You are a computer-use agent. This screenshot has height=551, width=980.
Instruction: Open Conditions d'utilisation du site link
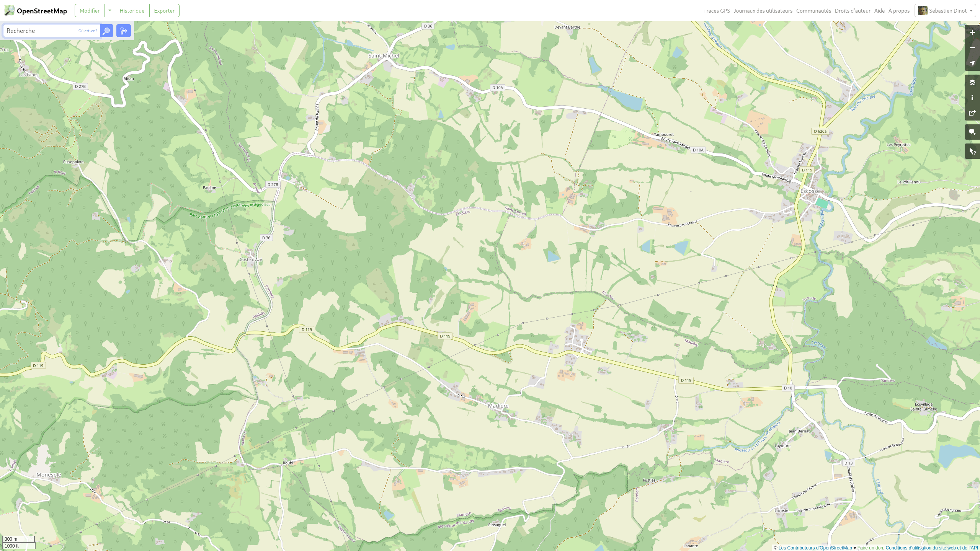(x=931, y=548)
